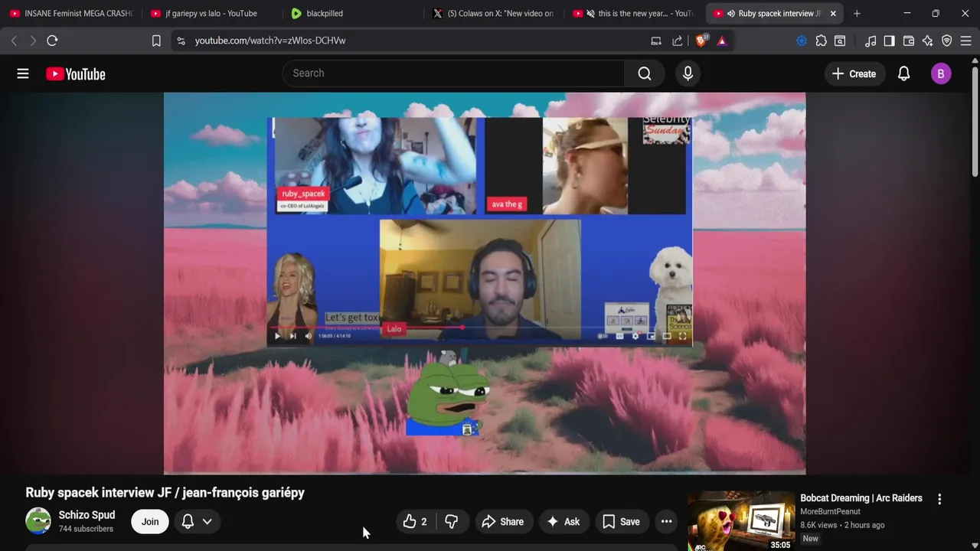980x551 pixels.
Task: Dislike the video with thumbs down
Action: 452,522
